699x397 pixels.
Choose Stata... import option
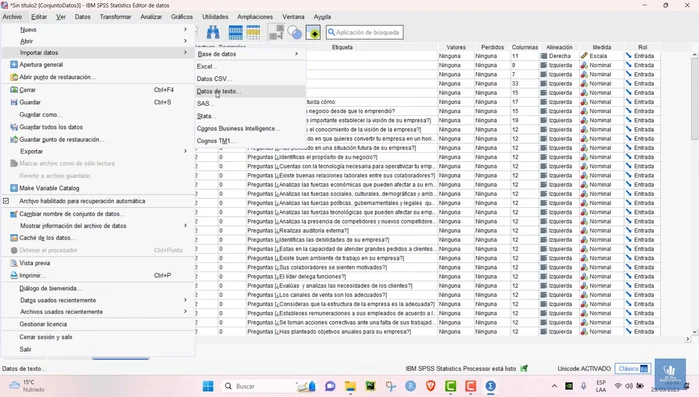coord(251,116)
